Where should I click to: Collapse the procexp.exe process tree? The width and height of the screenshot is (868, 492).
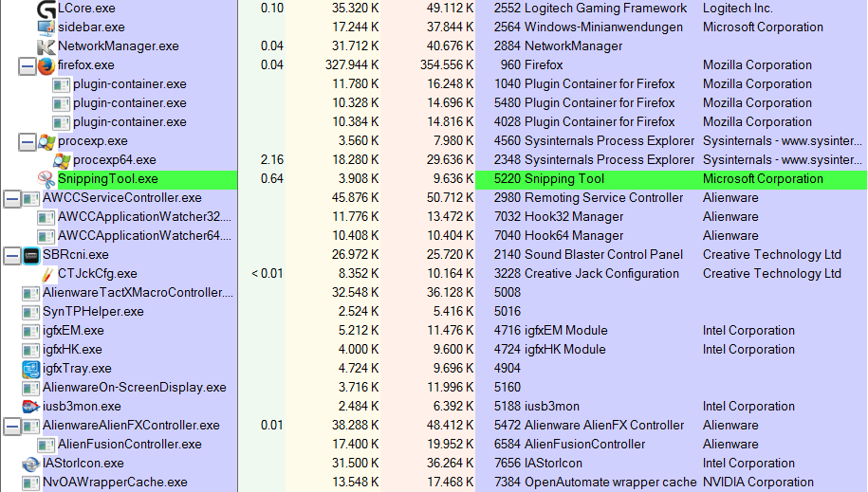[27, 141]
